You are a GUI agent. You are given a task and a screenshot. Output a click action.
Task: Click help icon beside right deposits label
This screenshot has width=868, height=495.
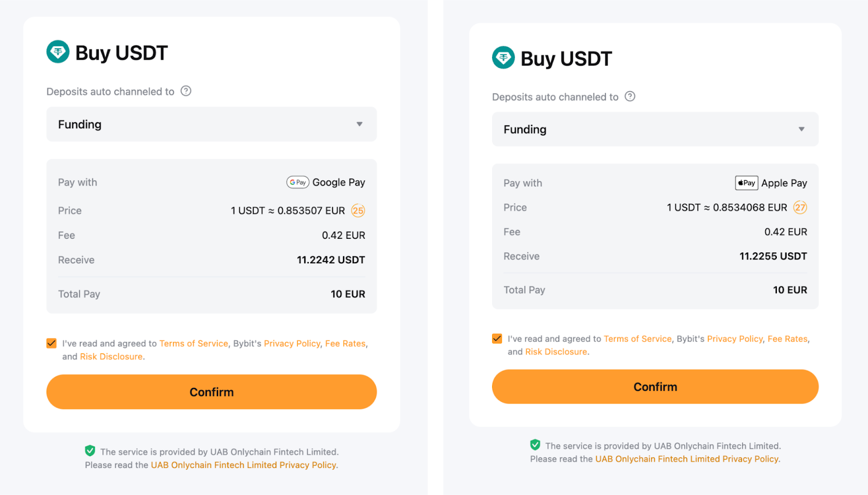pyautogui.click(x=630, y=97)
